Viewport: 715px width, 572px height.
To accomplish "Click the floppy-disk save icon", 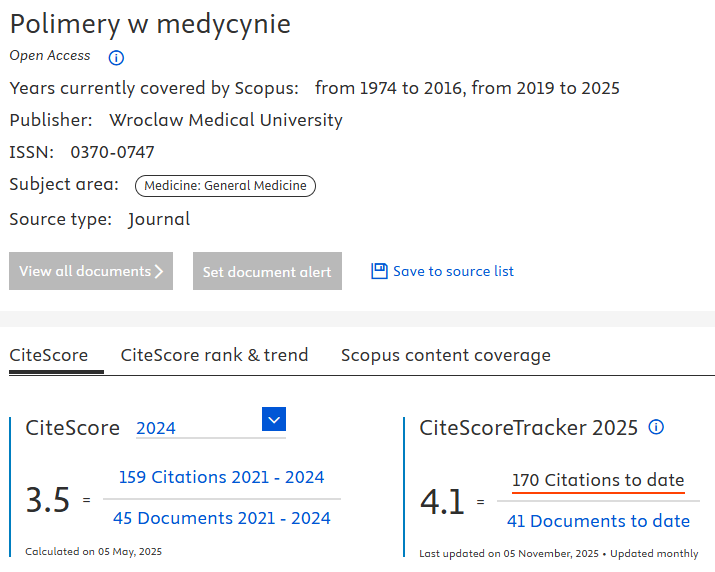I will pyautogui.click(x=379, y=271).
